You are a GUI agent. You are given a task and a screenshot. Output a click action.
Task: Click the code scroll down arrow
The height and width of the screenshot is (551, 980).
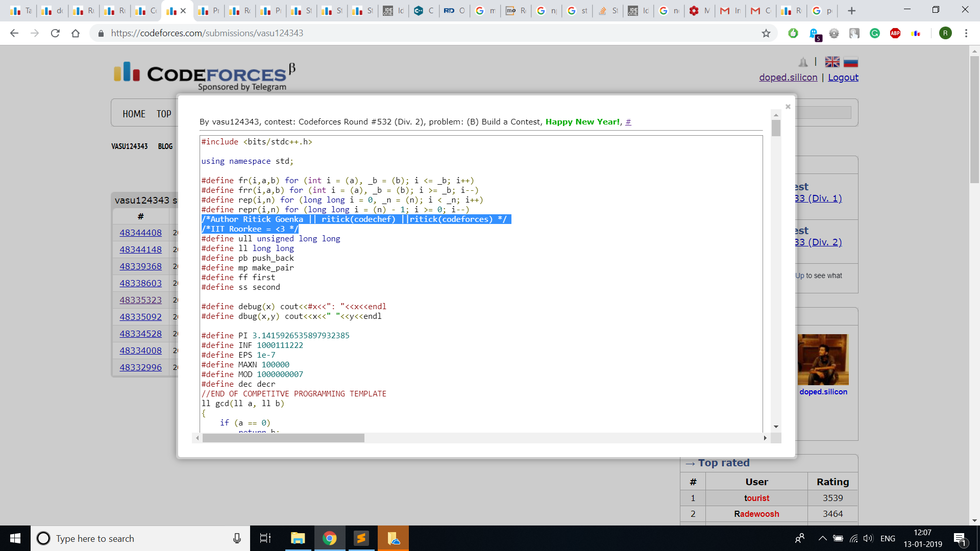(776, 427)
